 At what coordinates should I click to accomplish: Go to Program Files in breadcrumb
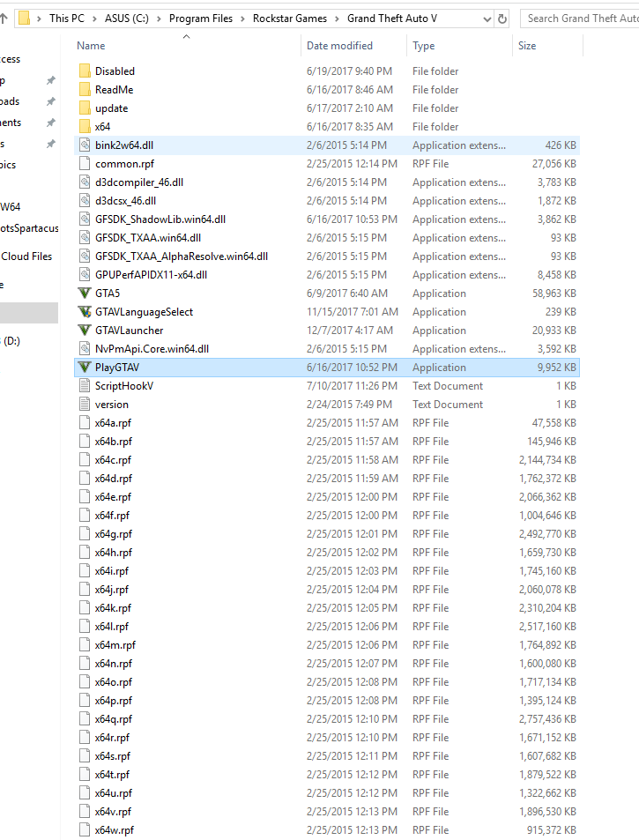(x=201, y=19)
